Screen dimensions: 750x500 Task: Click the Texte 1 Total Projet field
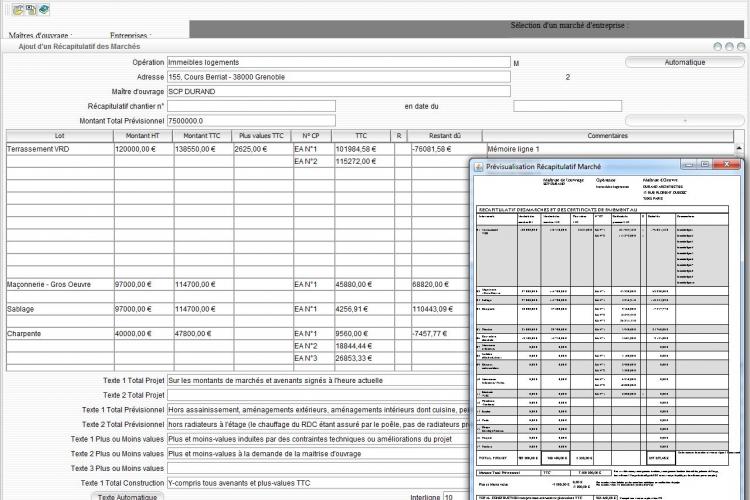tap(318, 380)
